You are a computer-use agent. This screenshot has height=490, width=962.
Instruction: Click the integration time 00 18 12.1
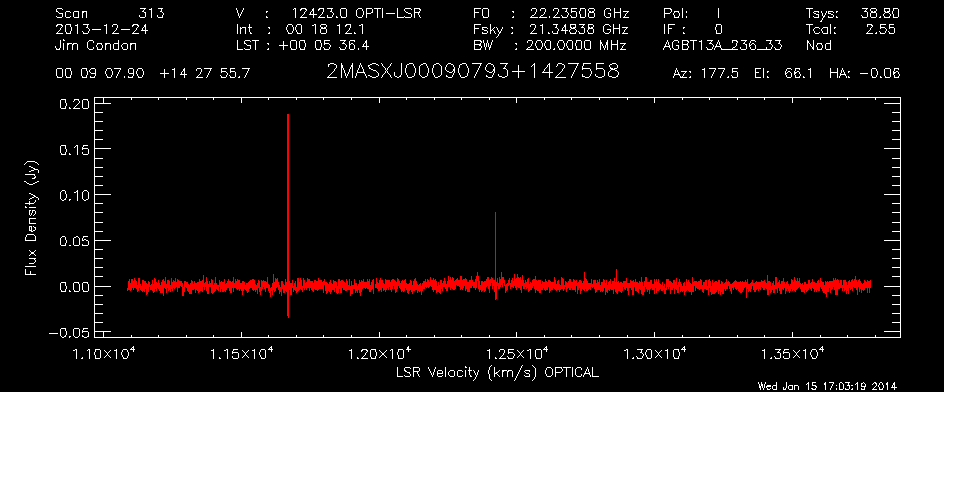click(x=325, y=29)
